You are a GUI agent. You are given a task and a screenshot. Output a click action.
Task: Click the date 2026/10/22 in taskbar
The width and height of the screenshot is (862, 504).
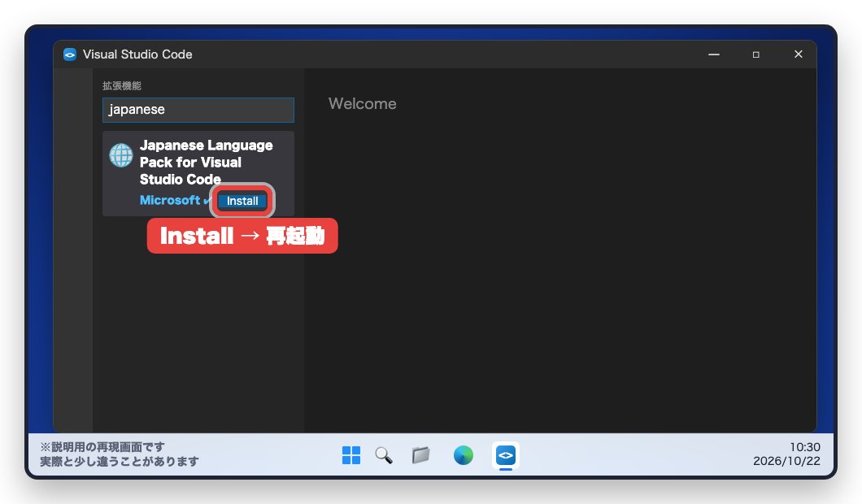click(x=786, y=461)
